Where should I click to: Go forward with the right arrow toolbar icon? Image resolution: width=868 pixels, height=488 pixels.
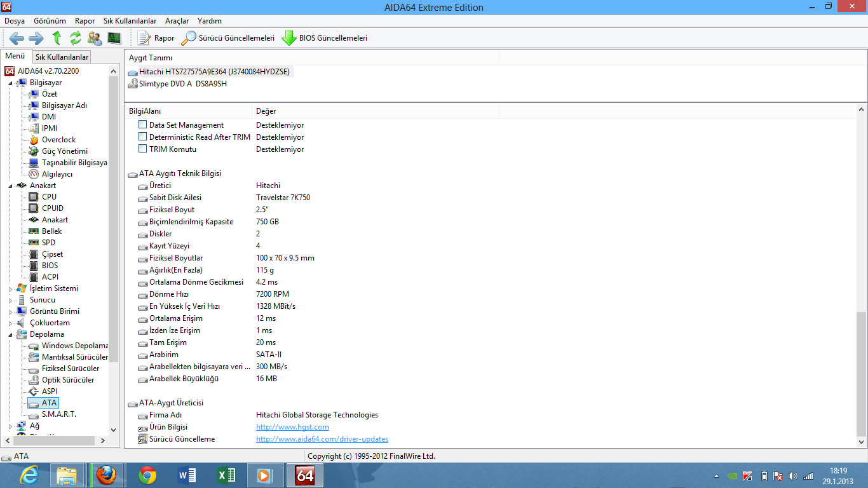pyautogui.click(x=36, y=38)
